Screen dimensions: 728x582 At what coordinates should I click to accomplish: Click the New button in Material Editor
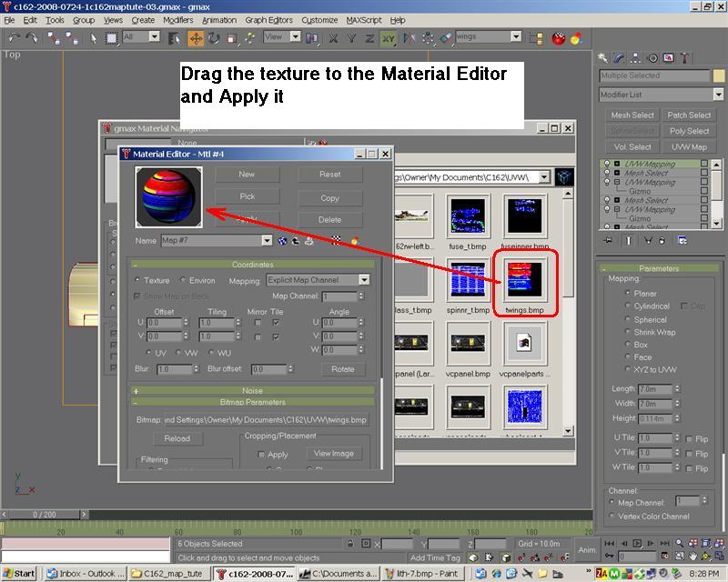click(247, 175)
